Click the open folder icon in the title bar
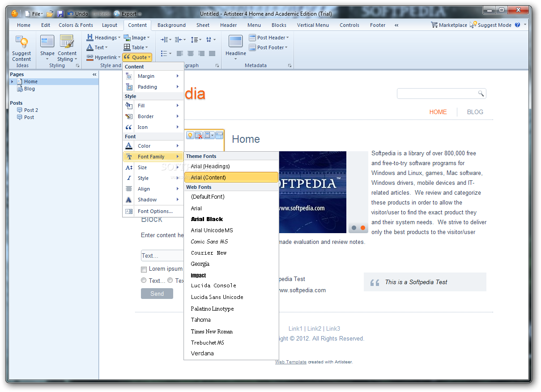The image size is (541, 392). (50, 14)
